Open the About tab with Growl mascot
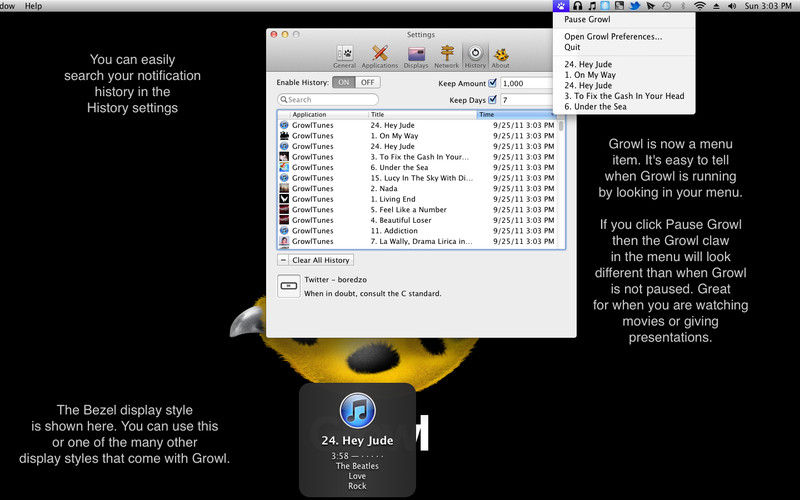800x500 pixels. point(501,56)
